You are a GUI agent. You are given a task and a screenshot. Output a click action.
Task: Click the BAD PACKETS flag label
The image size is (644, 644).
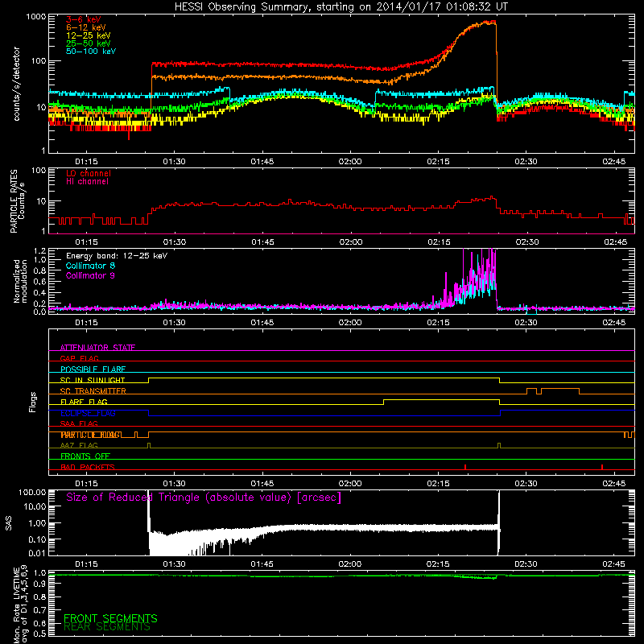(x=88, y=467)
